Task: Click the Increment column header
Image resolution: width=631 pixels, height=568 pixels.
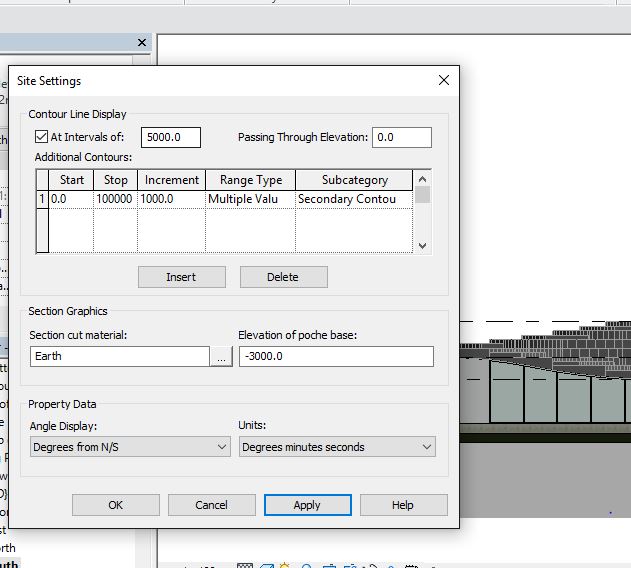Action: 171,180
